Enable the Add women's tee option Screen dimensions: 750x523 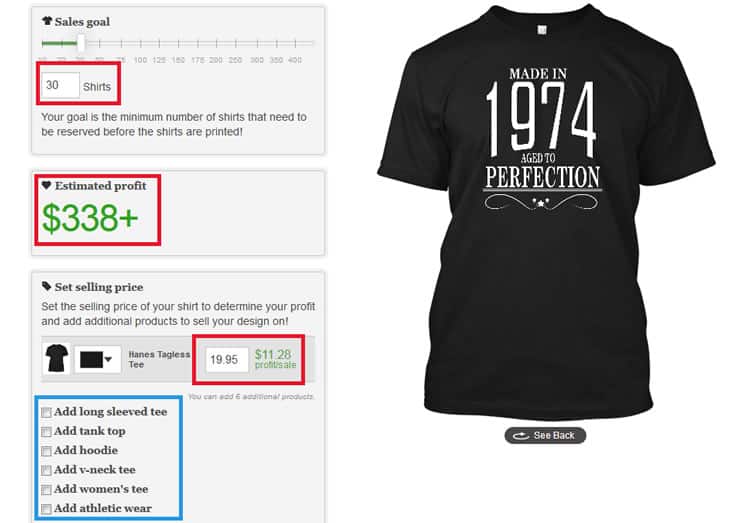[46, 490]
